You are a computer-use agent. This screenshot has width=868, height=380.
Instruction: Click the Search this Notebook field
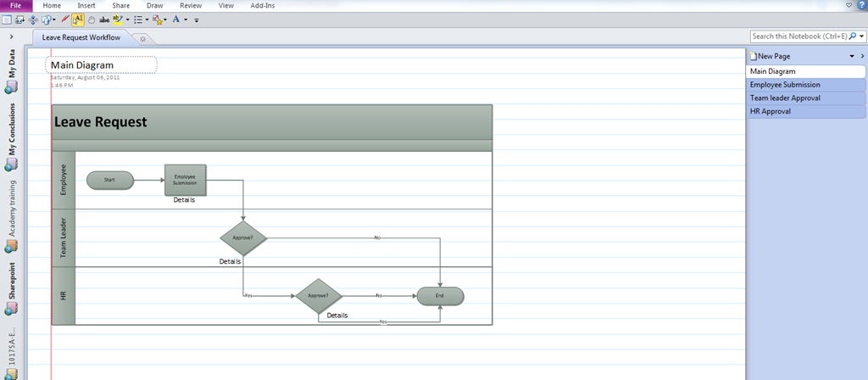[x=798, y=36]
